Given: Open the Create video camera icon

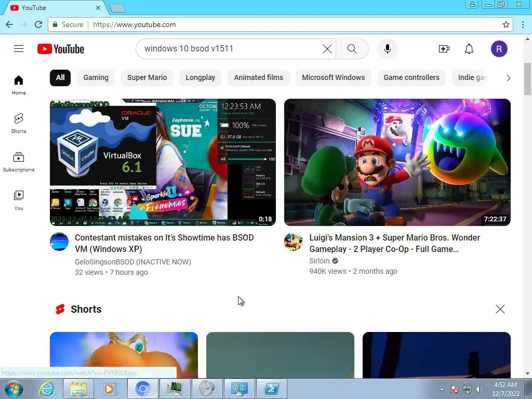Looking at the screenshot, I should 444,49.
